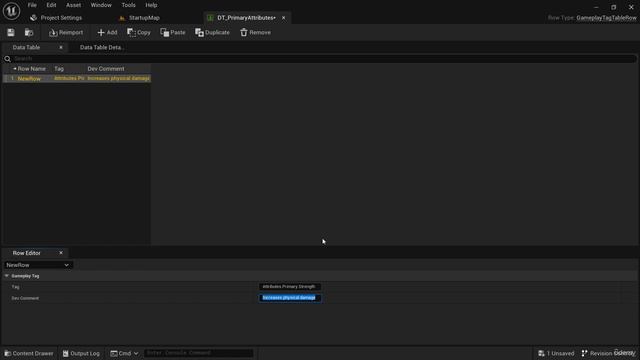Switch to Data Table Details tab

101,47
